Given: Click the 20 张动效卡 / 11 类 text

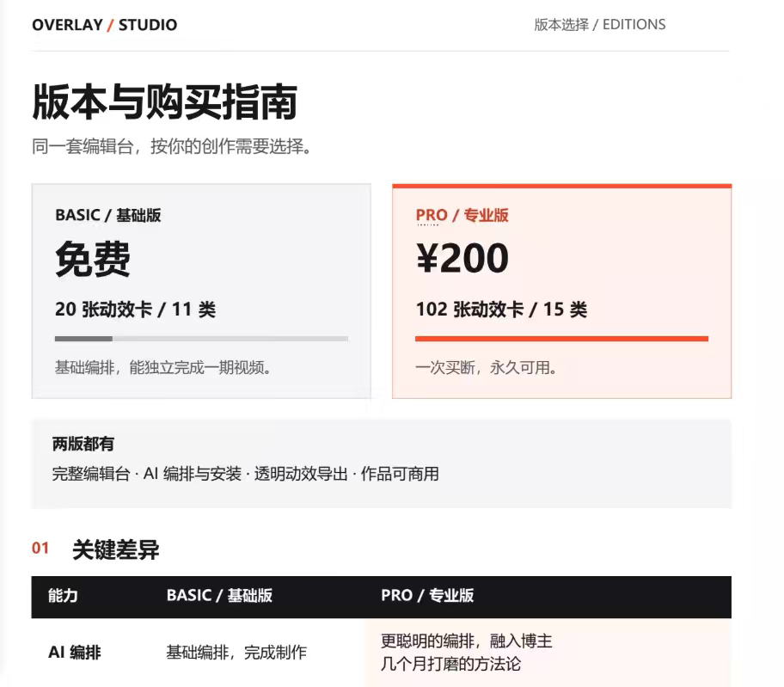Looking at the screenshot, I should tap(136, 310).
